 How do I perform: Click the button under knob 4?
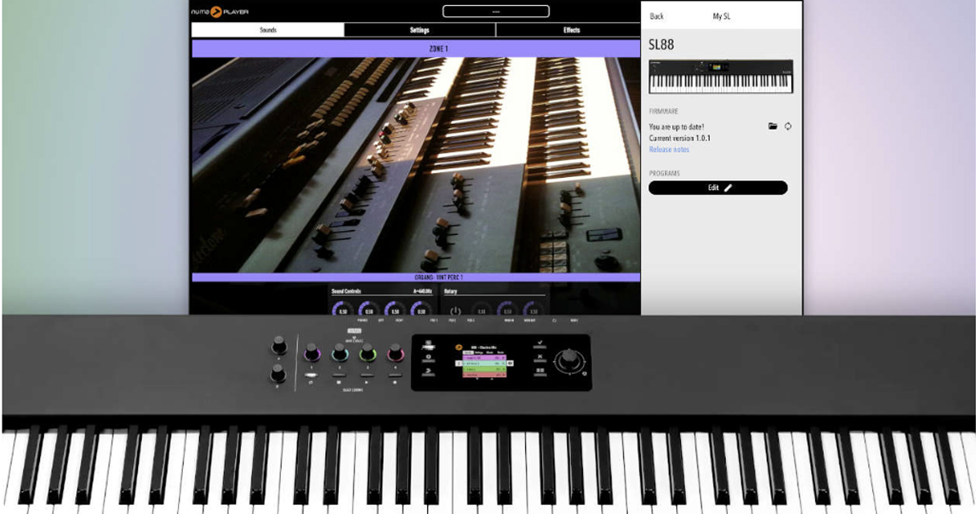pos(395,374)
